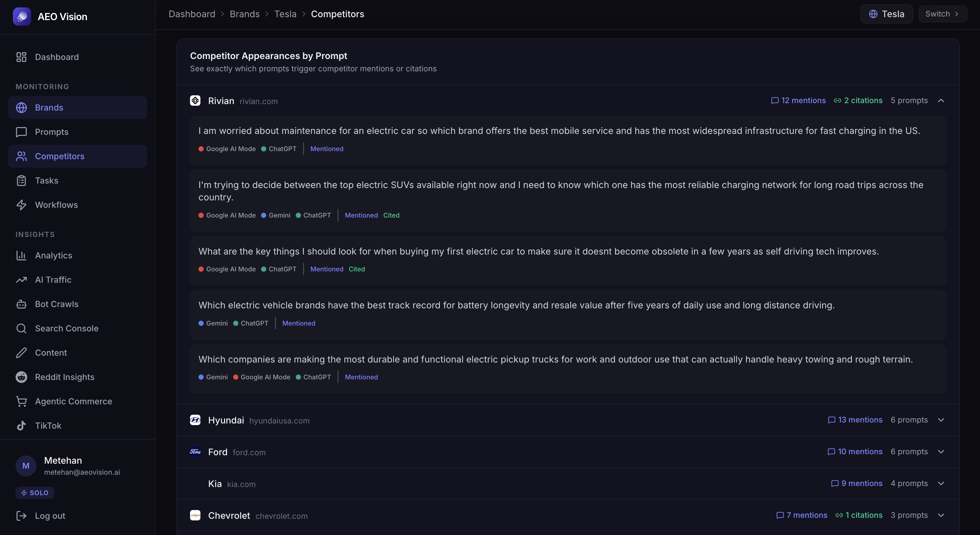Image resolution: width=980 pixels, height=535 pixels.
Task: Open the Reddit Insights icon in sidebar
Action: pos(21,377)
